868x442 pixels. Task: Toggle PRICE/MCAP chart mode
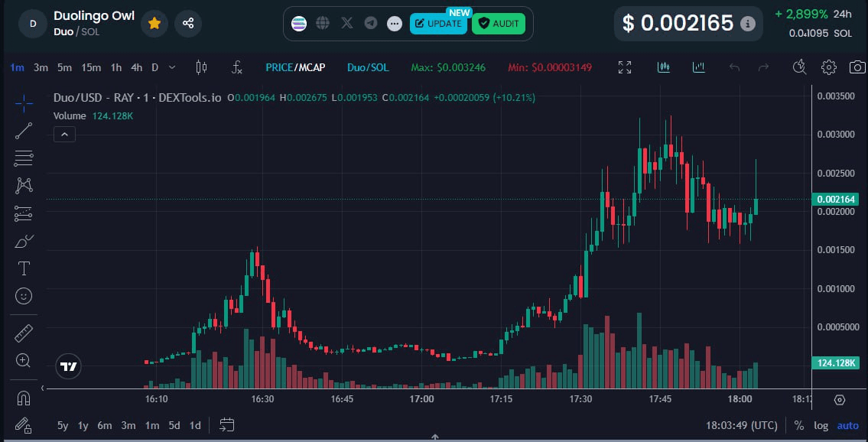point(296,67)
